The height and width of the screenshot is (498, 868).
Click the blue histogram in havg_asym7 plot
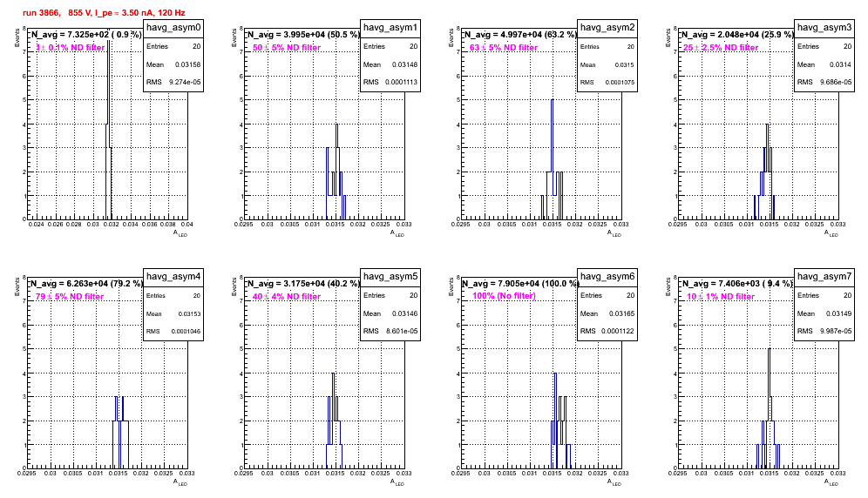pos(769,409)
